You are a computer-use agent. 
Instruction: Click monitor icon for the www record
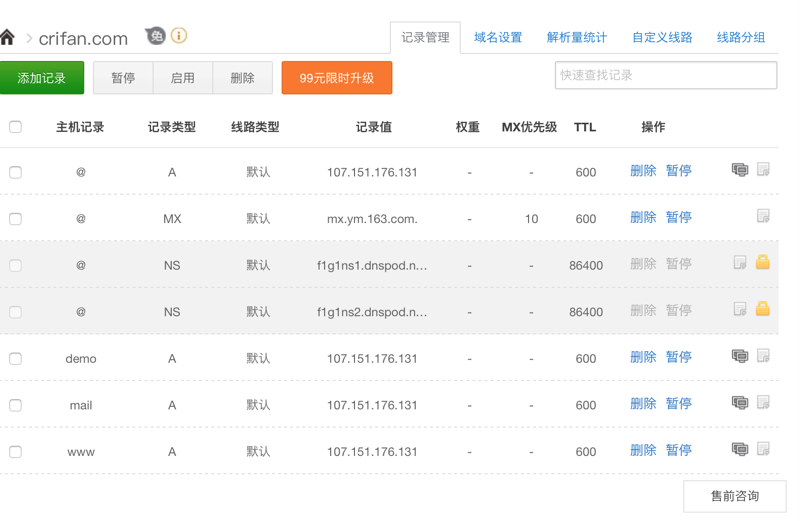pyautogui.click(x=740, y=450)
